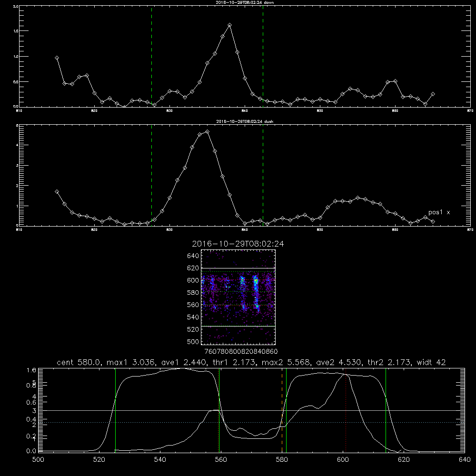The width and height of the screenshot is (476, 476).
Task: Click x-axis label 500 of bottom plot
Action: (38, 460)
